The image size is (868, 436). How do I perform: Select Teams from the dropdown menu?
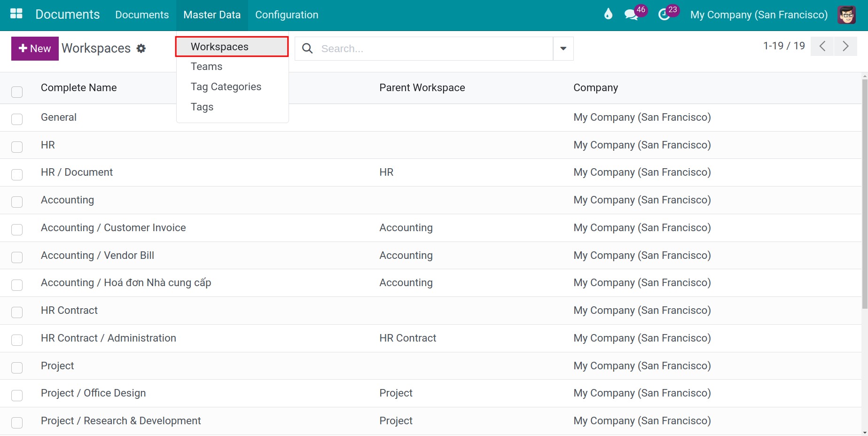pyautogui.click(x=232, y=66)
